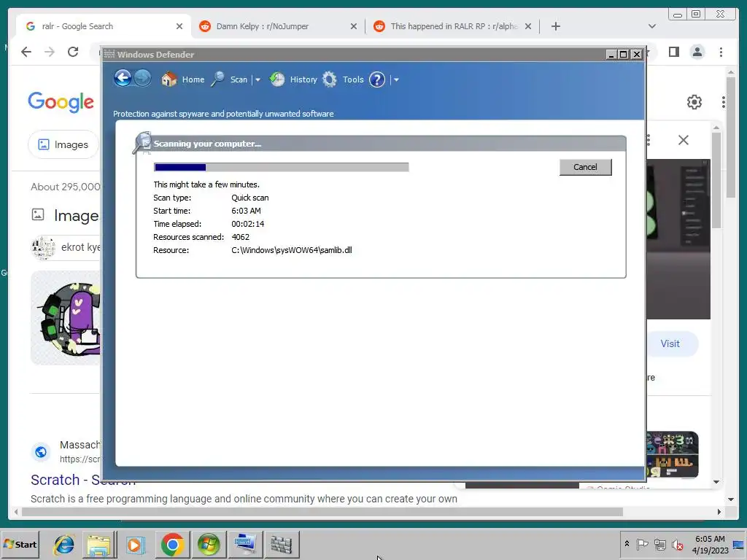Image resolution: width=747 pixels, height=560 pixels.
Task: Start a Scan from Defender toolbar
Action: pos(230,79)
